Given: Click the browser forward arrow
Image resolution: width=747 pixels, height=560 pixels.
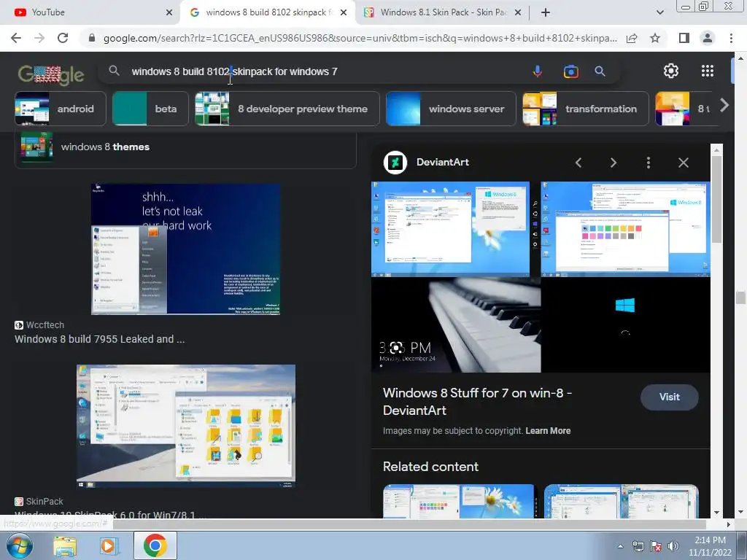Looking at the screenshot, I should coord(39,38).
